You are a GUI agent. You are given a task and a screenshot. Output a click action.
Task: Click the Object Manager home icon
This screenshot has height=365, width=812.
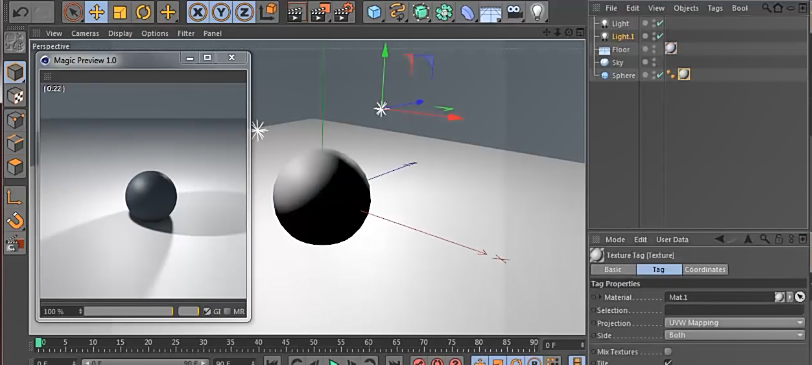tap(779, 8)
